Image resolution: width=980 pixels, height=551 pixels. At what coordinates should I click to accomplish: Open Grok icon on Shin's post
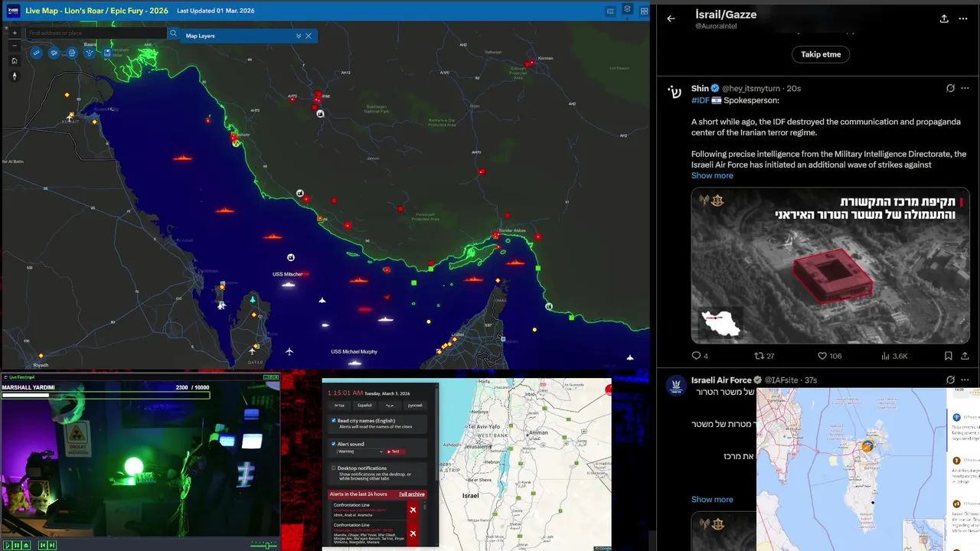(x=950, y=89)
